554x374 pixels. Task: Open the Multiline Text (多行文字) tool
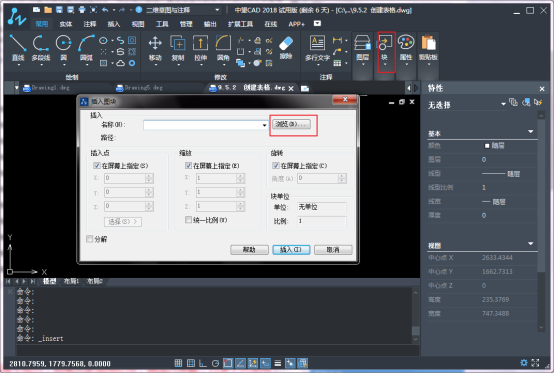(317, 48)
